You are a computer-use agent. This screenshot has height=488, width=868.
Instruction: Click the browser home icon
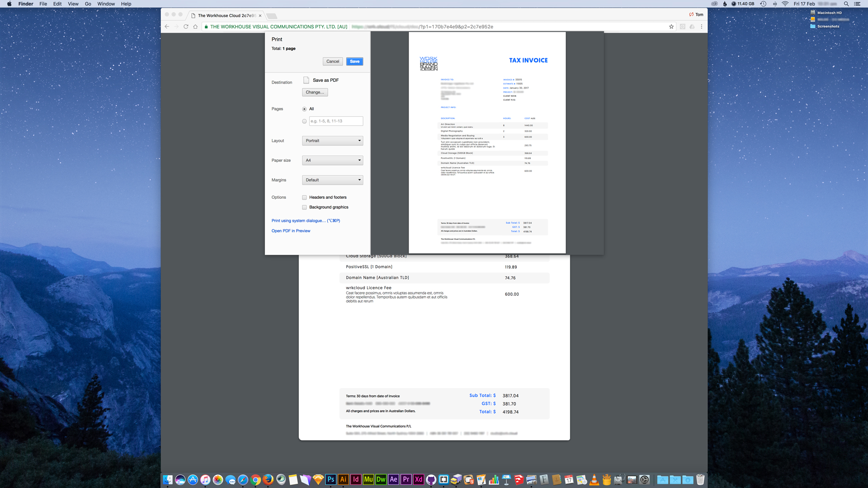(x=195, y=27)
